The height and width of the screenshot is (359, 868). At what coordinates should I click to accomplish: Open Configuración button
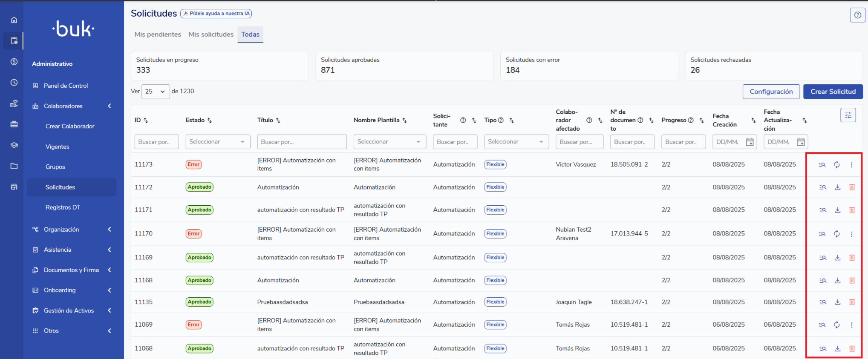pos(771,92)
